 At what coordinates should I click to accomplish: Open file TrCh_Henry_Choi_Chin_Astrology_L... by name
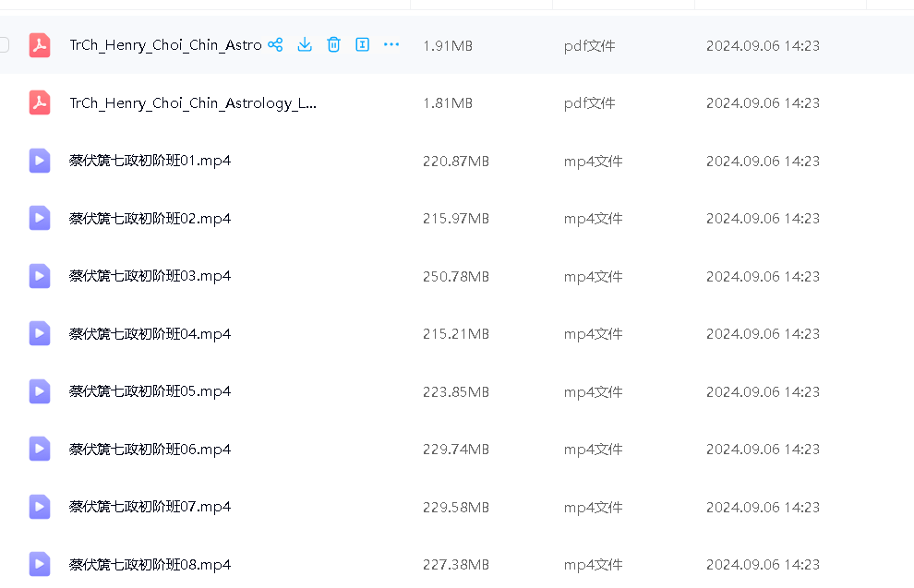193,103
